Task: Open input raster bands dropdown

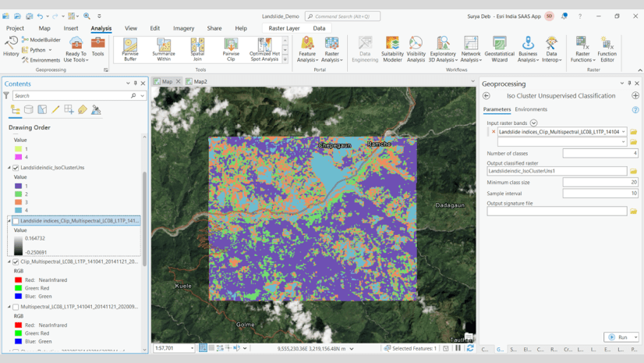Action: [x=624, y=132]
